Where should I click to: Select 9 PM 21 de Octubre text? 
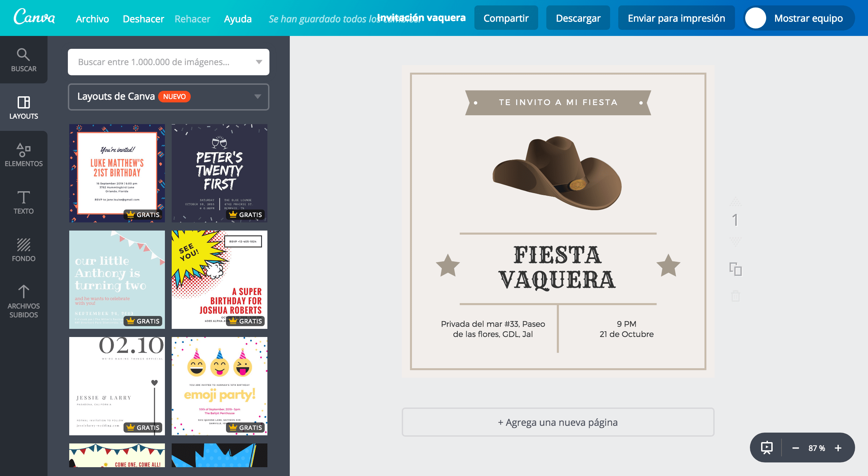click(626, 329)
